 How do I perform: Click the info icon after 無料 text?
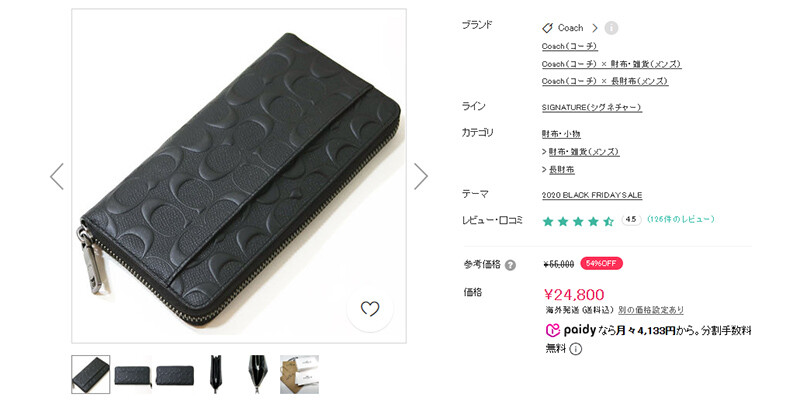coord(576,349)
